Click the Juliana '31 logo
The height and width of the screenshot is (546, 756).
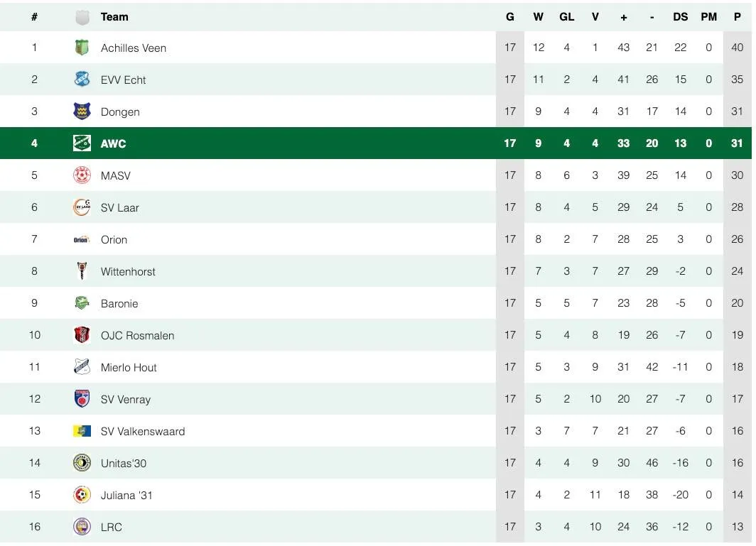(x=82, y=495)
